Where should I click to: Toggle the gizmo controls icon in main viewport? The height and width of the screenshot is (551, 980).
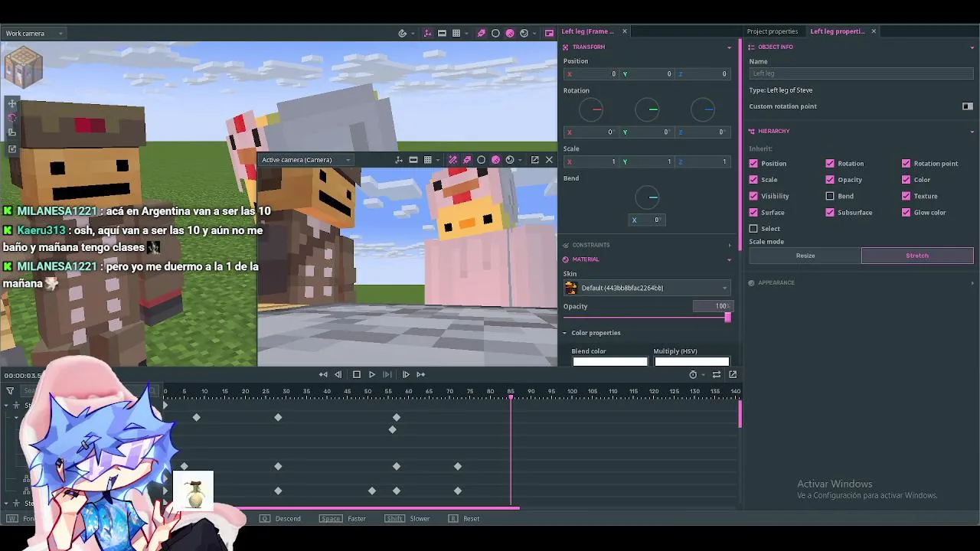pos(428,34)
